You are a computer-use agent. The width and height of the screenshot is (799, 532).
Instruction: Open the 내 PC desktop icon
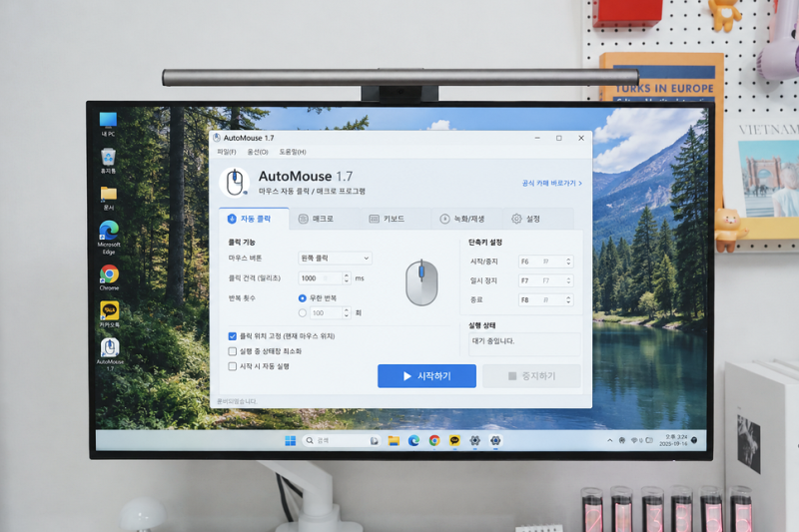108,124
